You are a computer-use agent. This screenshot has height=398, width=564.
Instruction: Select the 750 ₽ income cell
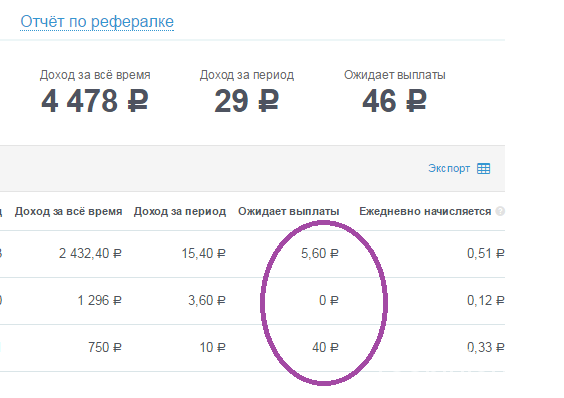point(105,348)
